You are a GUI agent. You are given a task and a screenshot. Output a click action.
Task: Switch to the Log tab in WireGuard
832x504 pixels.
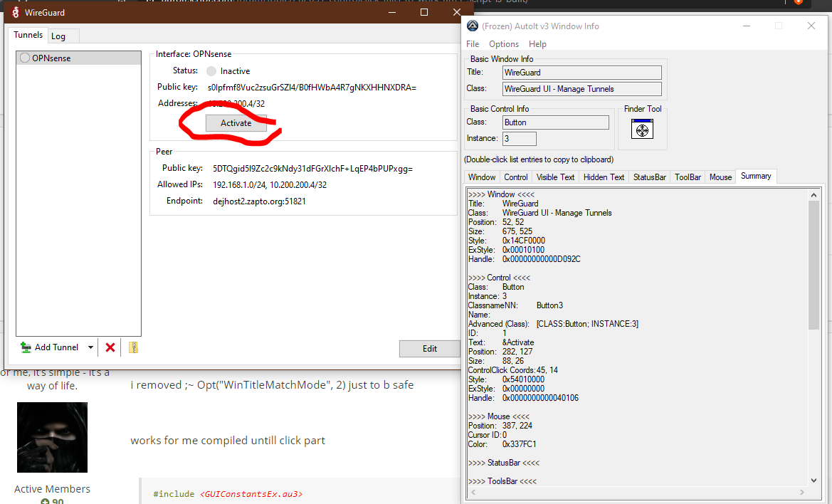(58, 36)
